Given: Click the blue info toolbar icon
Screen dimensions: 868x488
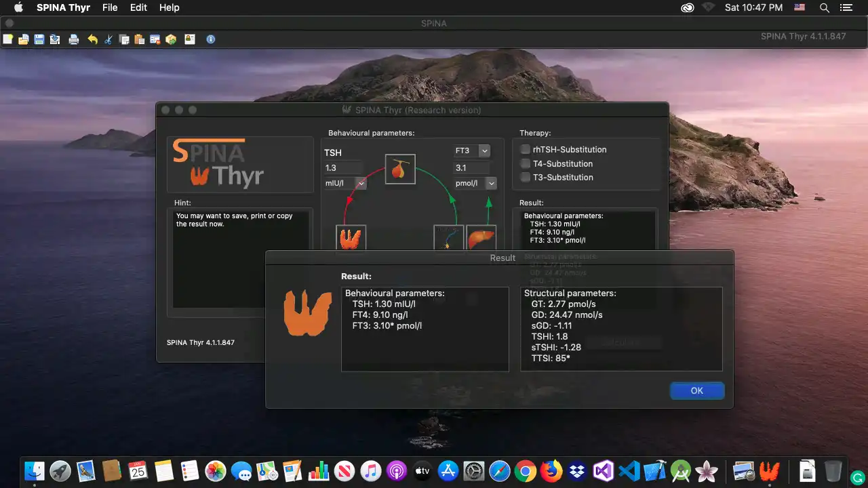Looking at the screenshot, I should coord(211,39).
